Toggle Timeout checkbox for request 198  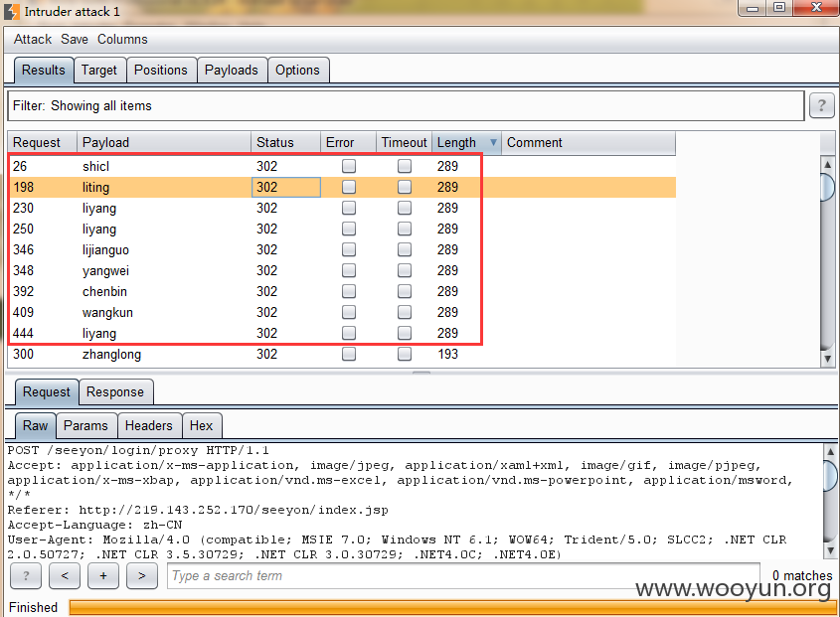(405, 187)
